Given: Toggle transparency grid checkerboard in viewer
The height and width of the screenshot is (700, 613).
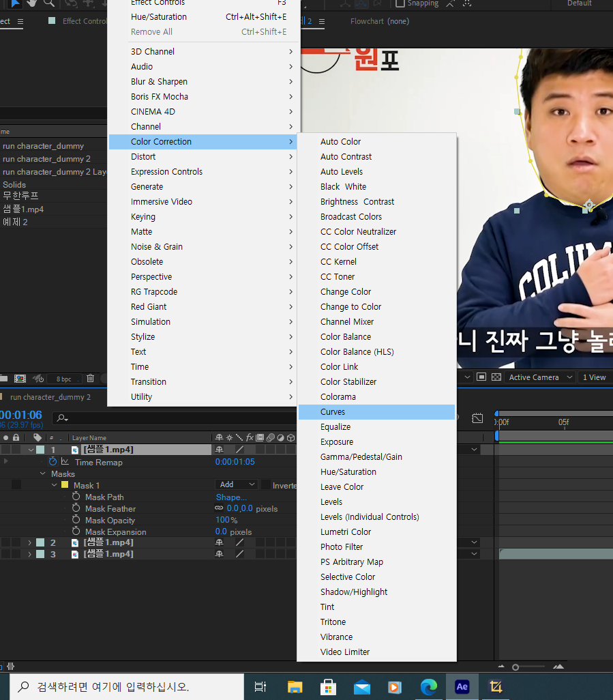Looking at the screenshot, I should click(x=496, y=377).
